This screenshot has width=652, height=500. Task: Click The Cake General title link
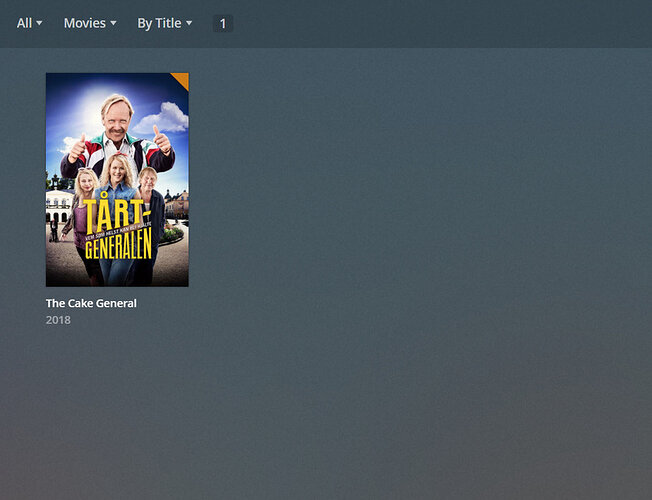point(91,303)
